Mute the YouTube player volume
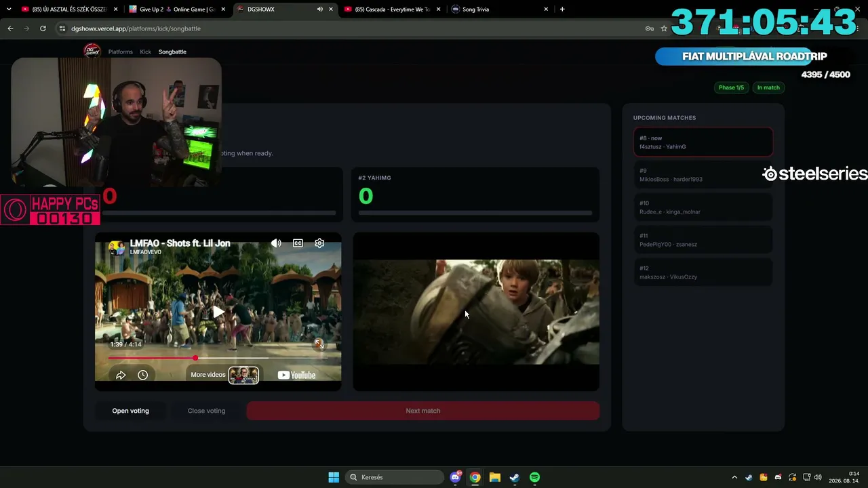 click(x=276, y=243)
